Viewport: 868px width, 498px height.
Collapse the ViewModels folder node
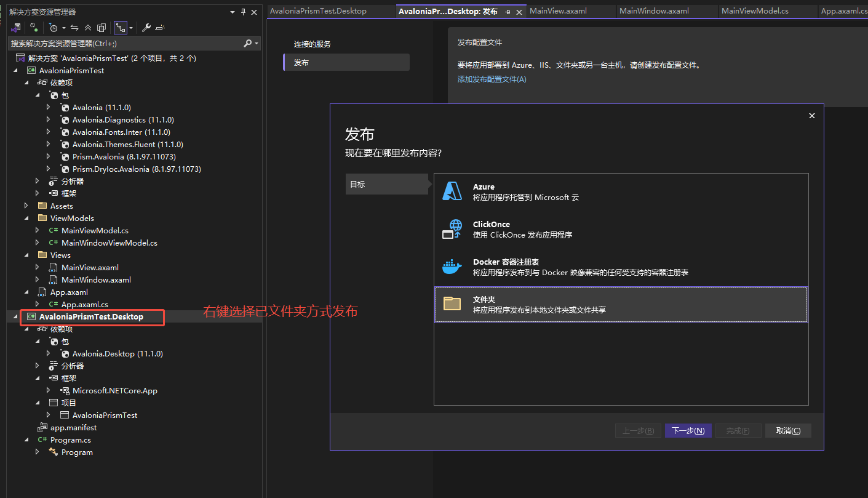point(26,218)
